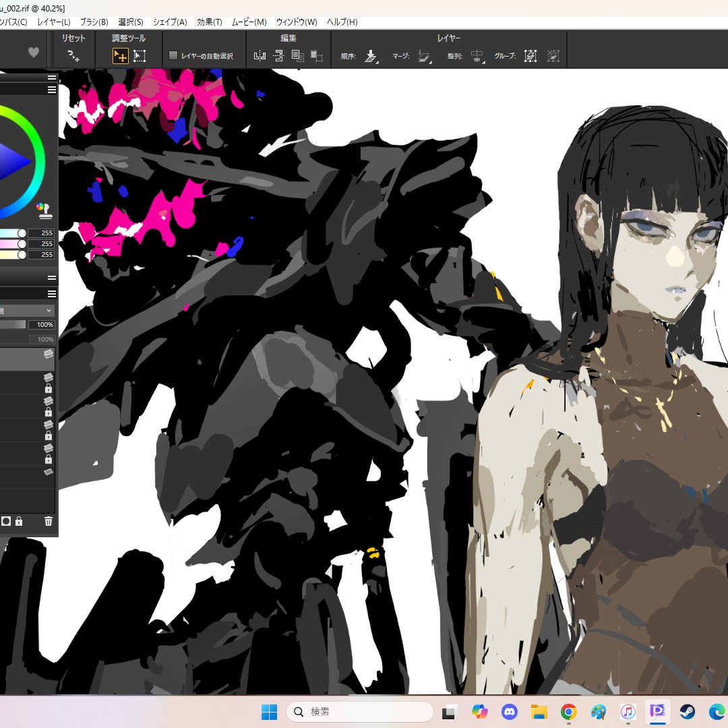Open the Task View taskbar icon
This screenshot has height=728, width=728.
pos(450,712)
